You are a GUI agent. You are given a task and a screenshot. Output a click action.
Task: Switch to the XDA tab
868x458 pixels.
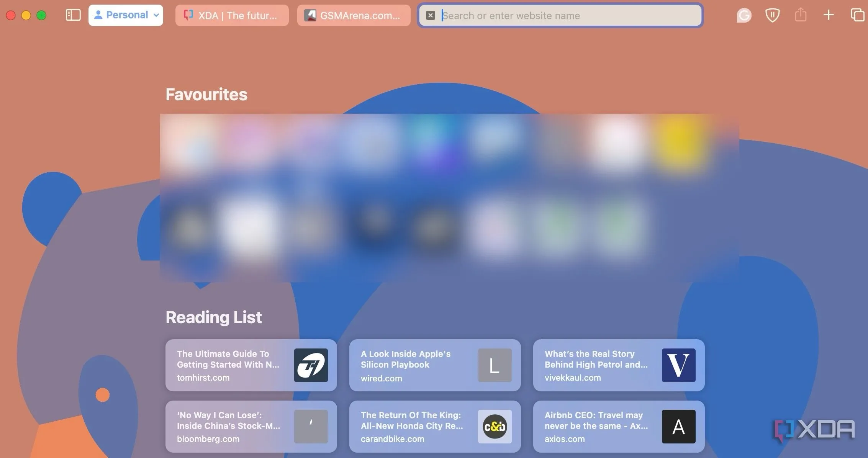tap(232, 15)
